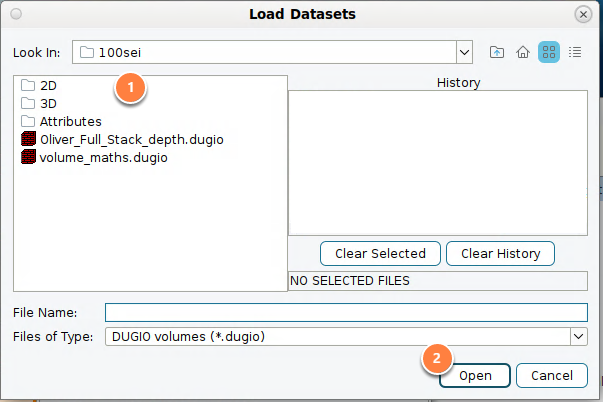This screenshot has width=603, height=402.
Task: Click the Open button
Action: click(475, 375)
